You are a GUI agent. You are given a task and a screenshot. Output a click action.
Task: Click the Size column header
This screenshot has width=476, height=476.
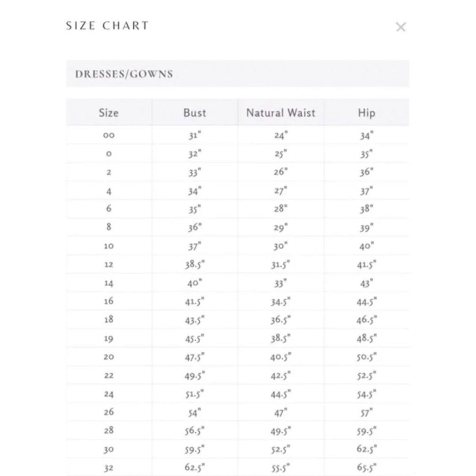pyautogui.click(x=109, y=113)
